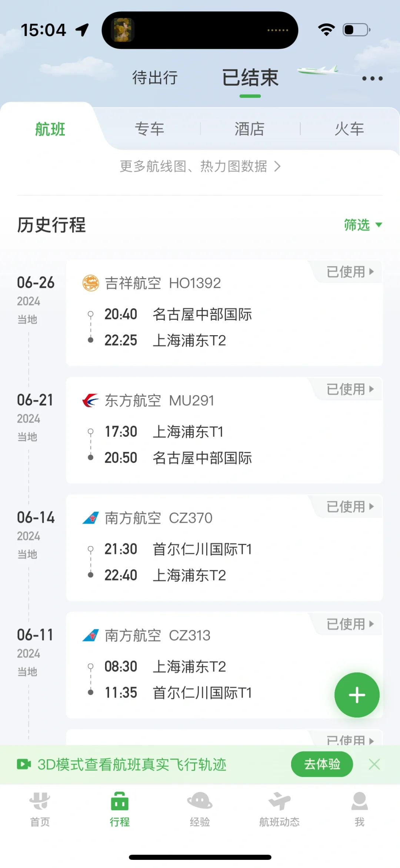Image resolution: width=400 pixels, height=868 pixels.
Task: Switch to the 待出行 upcoming tab
Action: coord(155,78)
